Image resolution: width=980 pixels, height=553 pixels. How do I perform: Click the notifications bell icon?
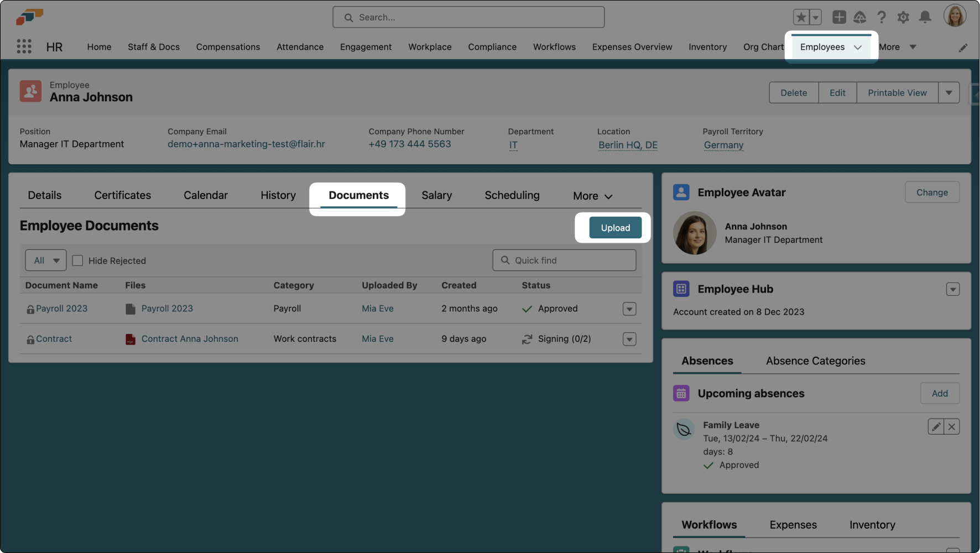point(925,18)
